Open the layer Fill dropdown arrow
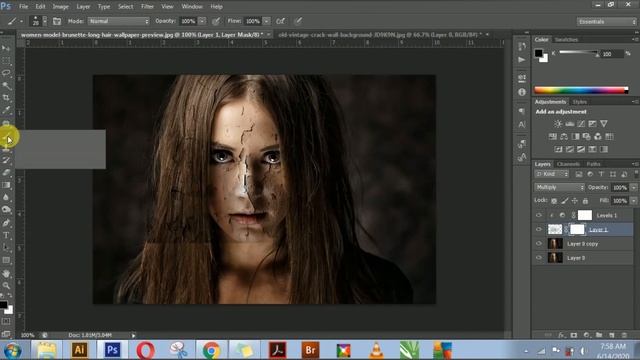This screenshot has width=640, height=360. coord(633,201)
